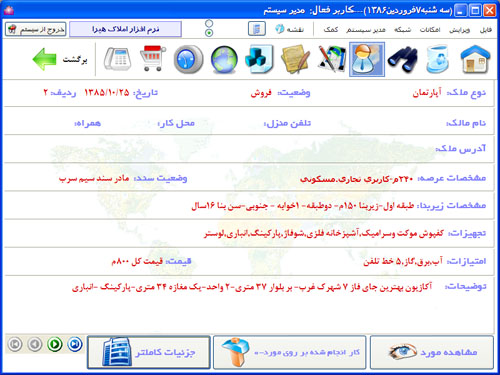Open the شبکه menu
Viewport: 500px width, 375px height.
coord(402,30)
